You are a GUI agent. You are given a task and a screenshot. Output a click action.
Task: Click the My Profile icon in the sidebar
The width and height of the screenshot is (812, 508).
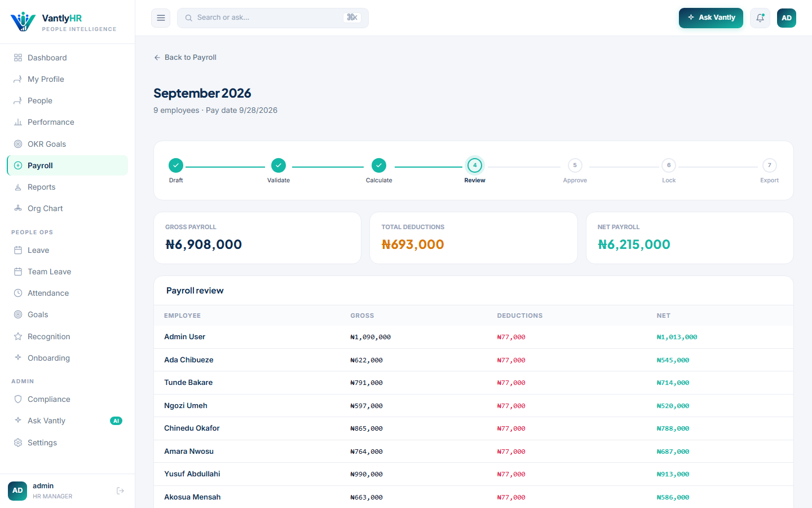[x=18, y=79]
